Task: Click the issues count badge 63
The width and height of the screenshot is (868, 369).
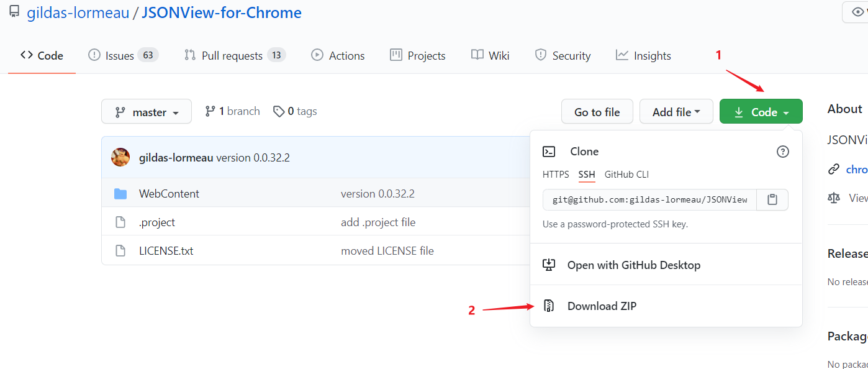Action: pos(148,55)
